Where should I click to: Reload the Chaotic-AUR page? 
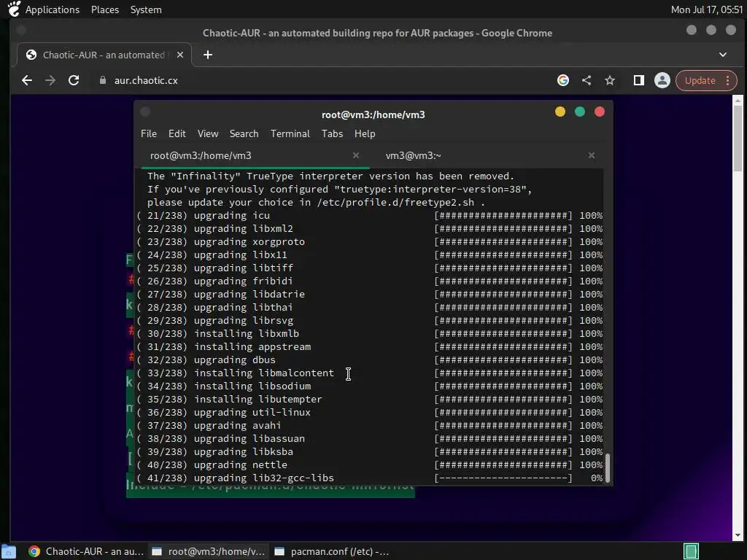point(74,80)
